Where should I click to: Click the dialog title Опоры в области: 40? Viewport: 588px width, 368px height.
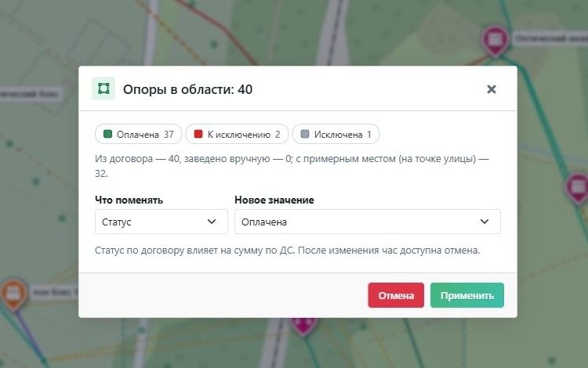click(x=188, y=89)
